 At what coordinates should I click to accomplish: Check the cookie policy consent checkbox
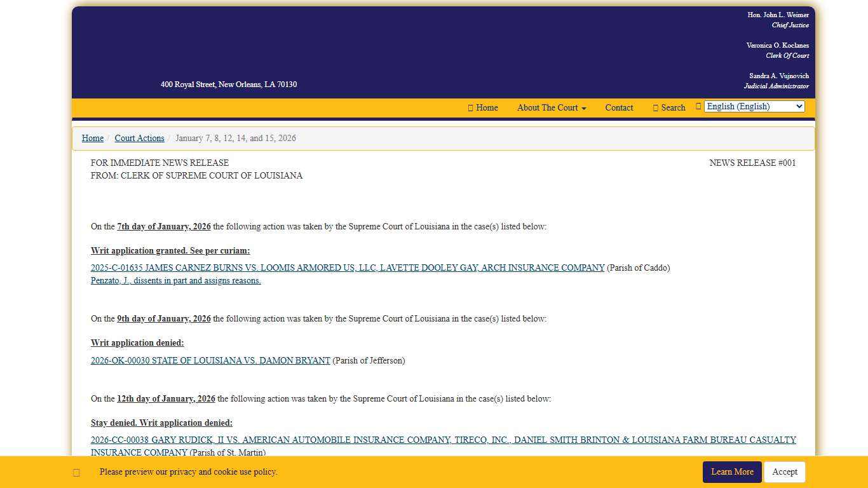pos(76,472)
